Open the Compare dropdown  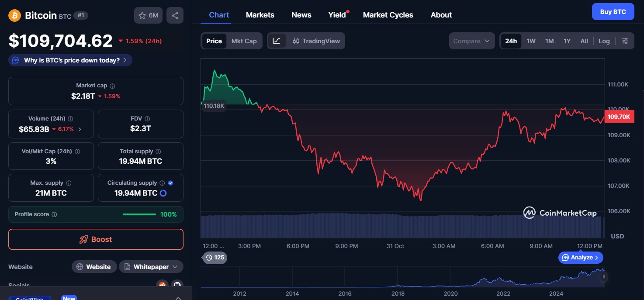[471, 41]
